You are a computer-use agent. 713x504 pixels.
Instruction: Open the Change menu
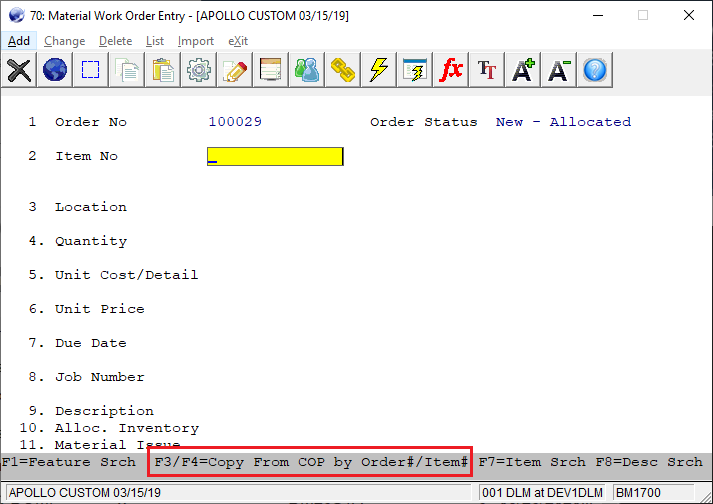[x=65, y=41]
